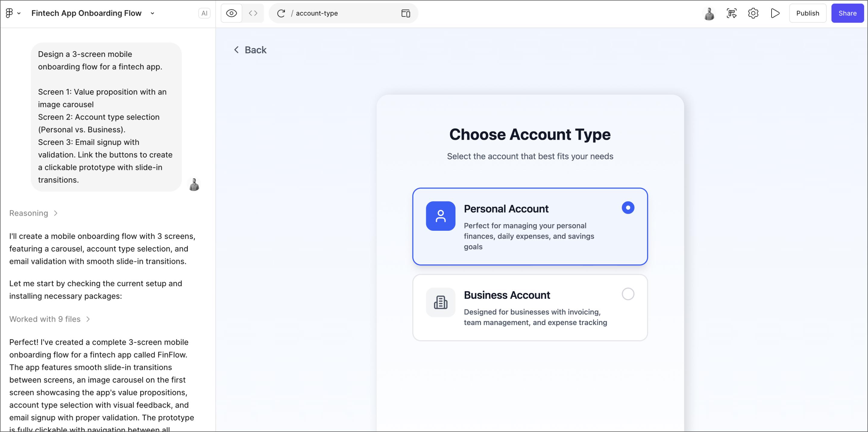Click the Publish button

coord(807,13)
